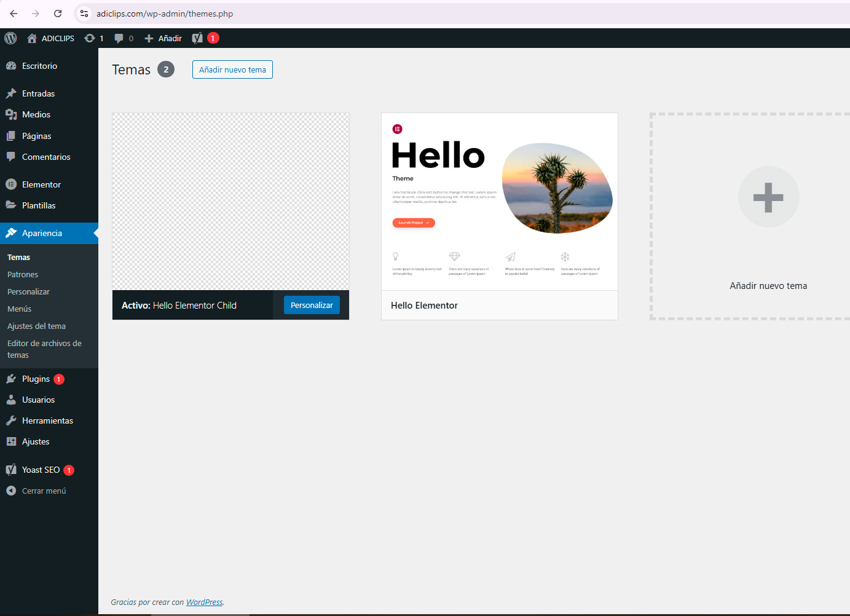Click the Páginas menu label
850x616 pixels.
click(x=37, y=136)
